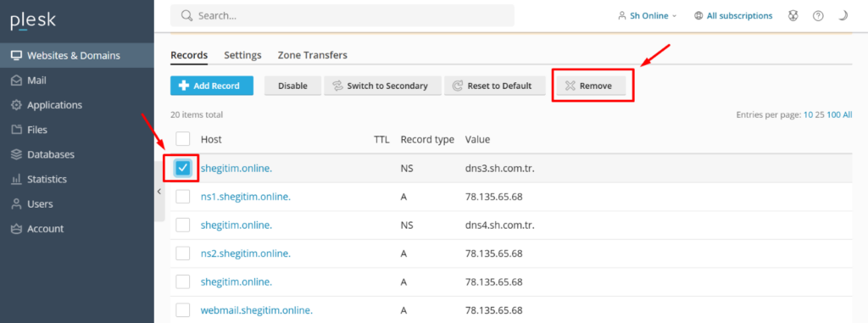Set entries per page to 100
This screenshot has height=323, width=868.
point(834,115)
